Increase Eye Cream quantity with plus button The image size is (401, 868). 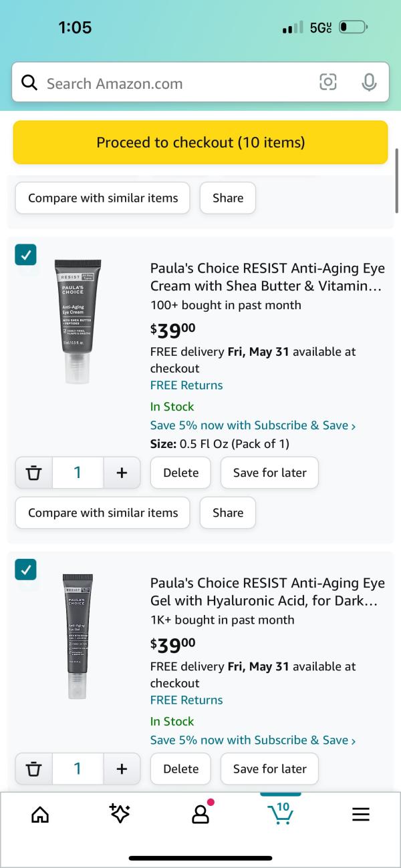(122, 473)
